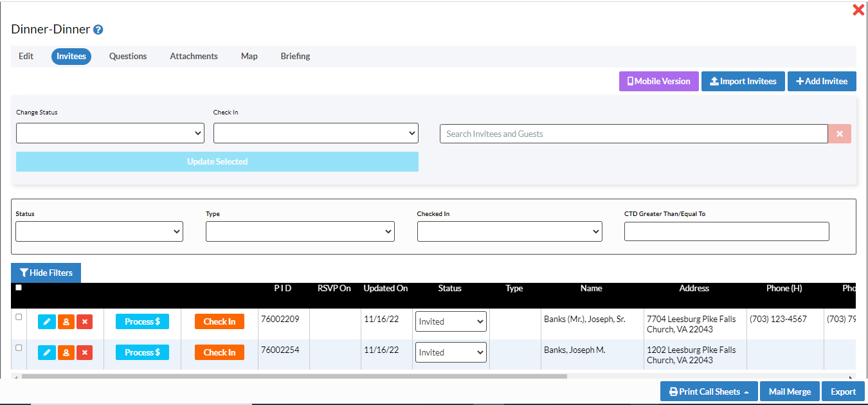The image size is (868, 405).
Task: Click name Banks, Joseph M.
Action: pyautogui.click(x=575, y=350)
